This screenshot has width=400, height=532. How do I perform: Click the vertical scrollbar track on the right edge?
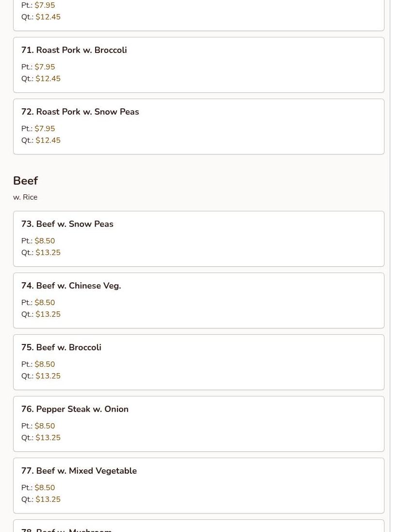tap(395, 266)
